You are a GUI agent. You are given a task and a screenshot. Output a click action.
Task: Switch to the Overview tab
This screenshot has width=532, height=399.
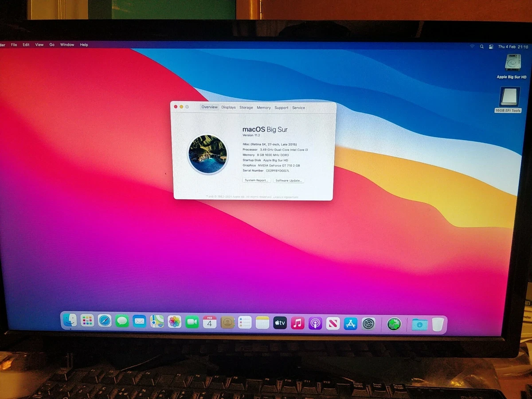(x=209, y=107)
